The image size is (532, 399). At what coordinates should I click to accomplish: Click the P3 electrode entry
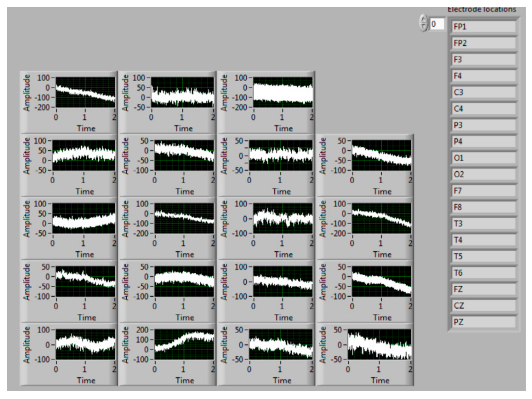483,125
